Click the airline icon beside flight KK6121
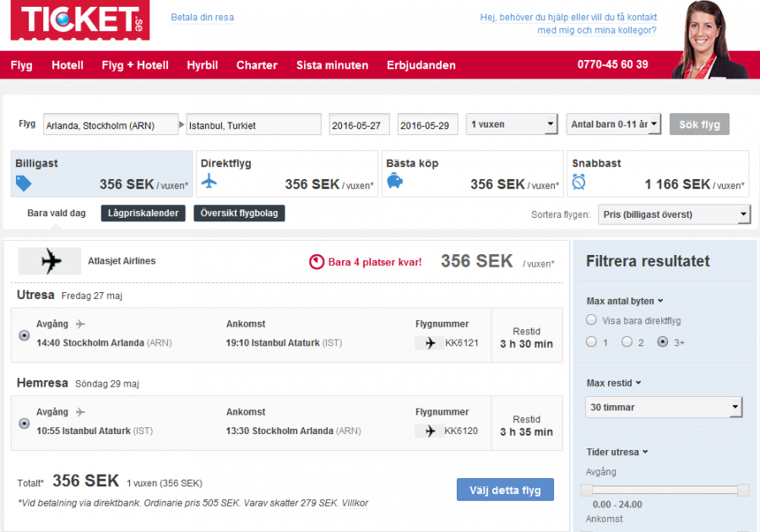This screenshot has width=760, height=532. [x=429, y=343]
